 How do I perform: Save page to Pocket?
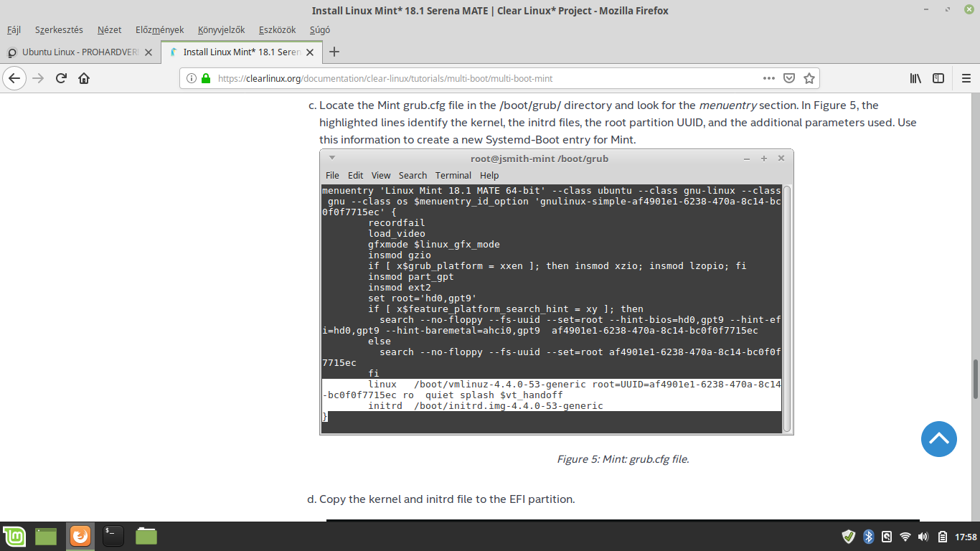coord(788,78)
